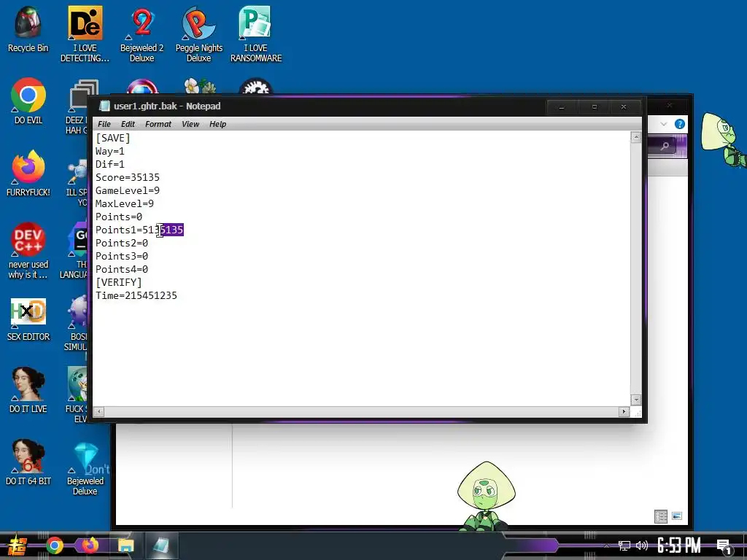Launch the Dev C++ never used shortcut
The height and width of the screenshot is (560, 747).
28,251
